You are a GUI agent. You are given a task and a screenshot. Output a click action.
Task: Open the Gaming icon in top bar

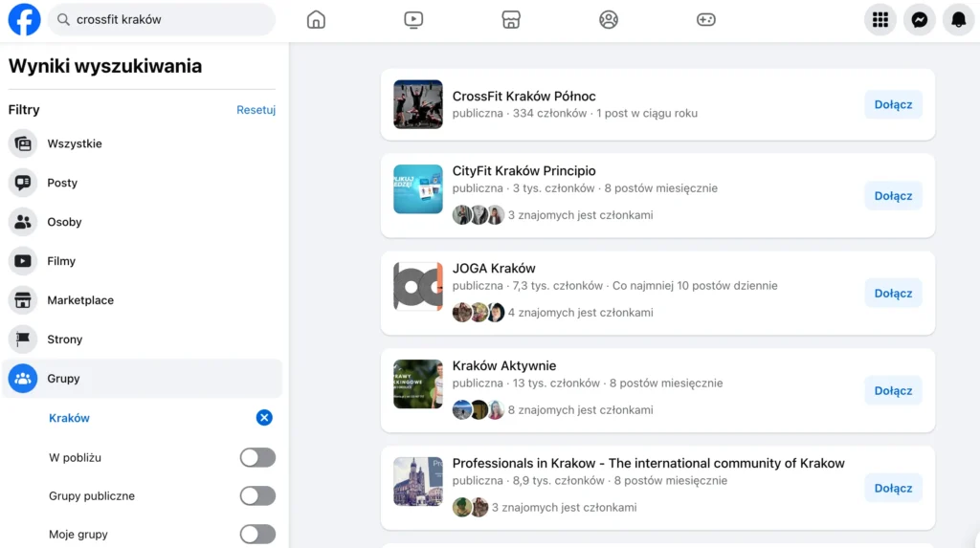point(705,19)
